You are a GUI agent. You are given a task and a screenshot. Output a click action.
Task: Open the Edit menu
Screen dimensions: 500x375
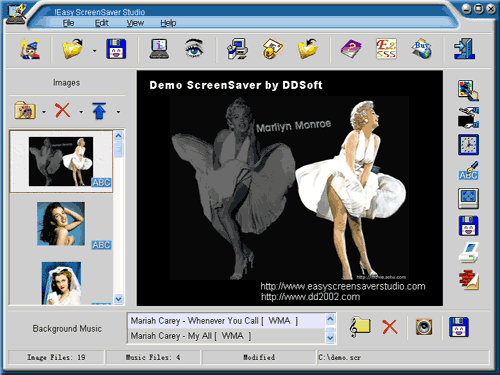(102, 23)
